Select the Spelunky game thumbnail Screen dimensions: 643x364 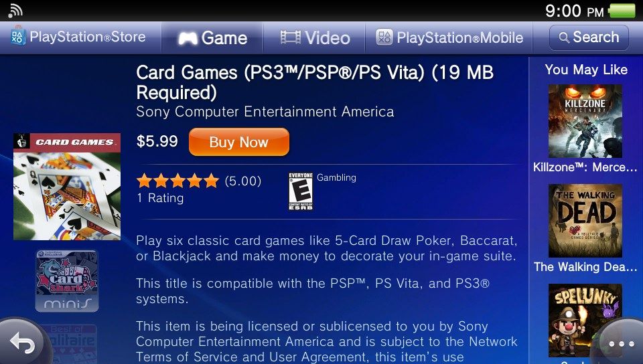click(585, 321)
